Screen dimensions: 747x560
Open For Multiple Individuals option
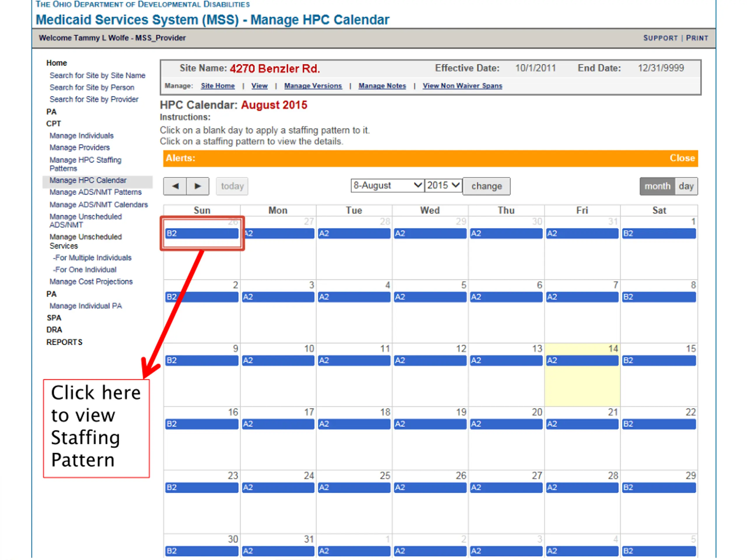[x=92, y=258]
